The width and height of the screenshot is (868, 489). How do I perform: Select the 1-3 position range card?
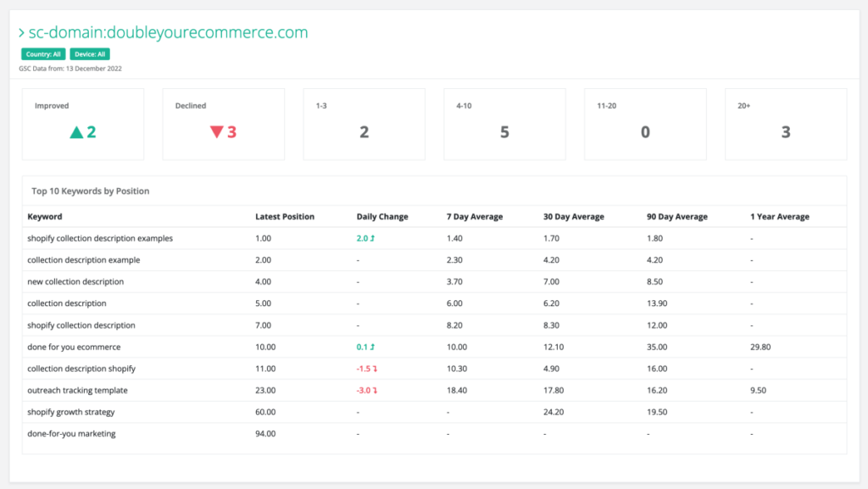(x=364, y=125)
